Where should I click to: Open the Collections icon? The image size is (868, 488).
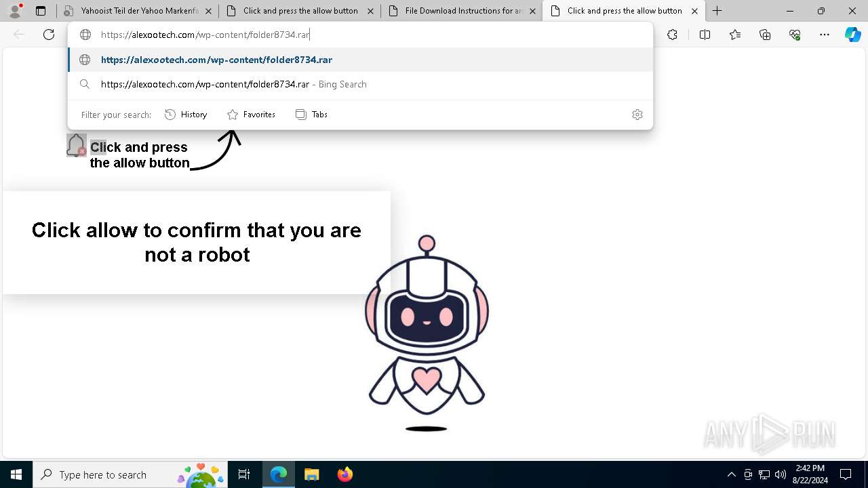pos(765,35)
